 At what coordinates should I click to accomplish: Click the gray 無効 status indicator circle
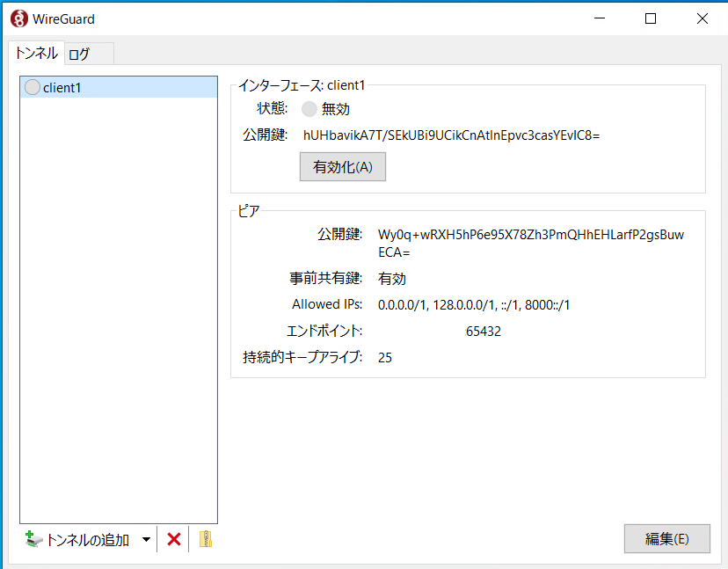click(309, 109)
